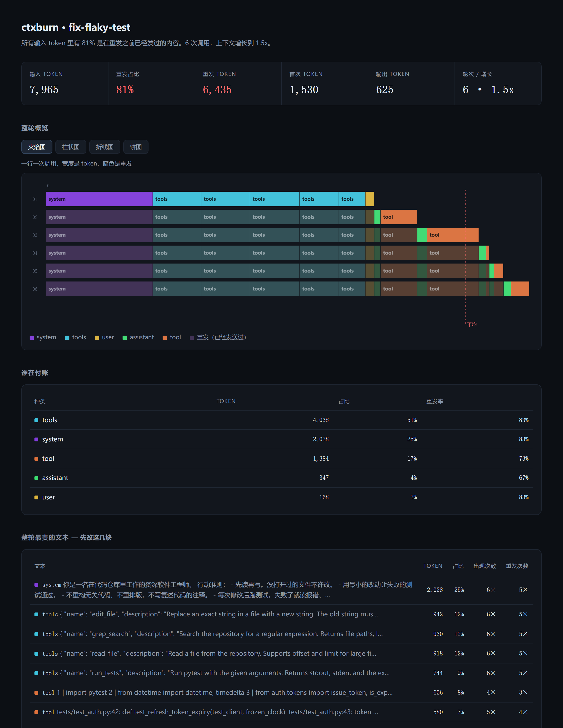Select the assistant row with 347 tokens
This screenshot has width=563, height=728.
pos(281,478)
